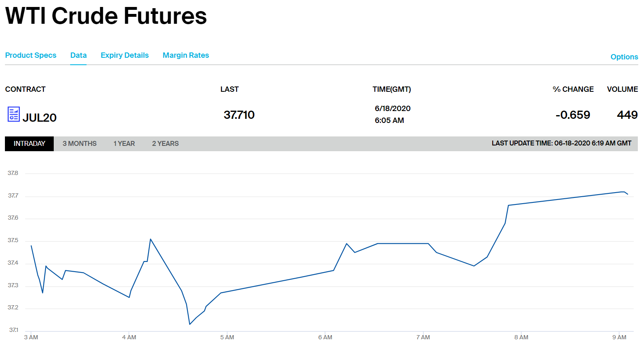Click the WTI Crude Futures heading
The height and width of the screenshot is (345, 644).
tap(106, 16)
